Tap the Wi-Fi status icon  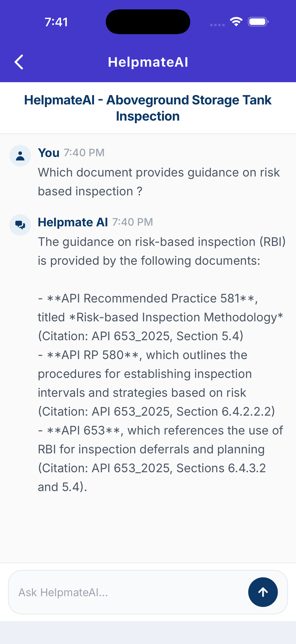tap(236, 22)
